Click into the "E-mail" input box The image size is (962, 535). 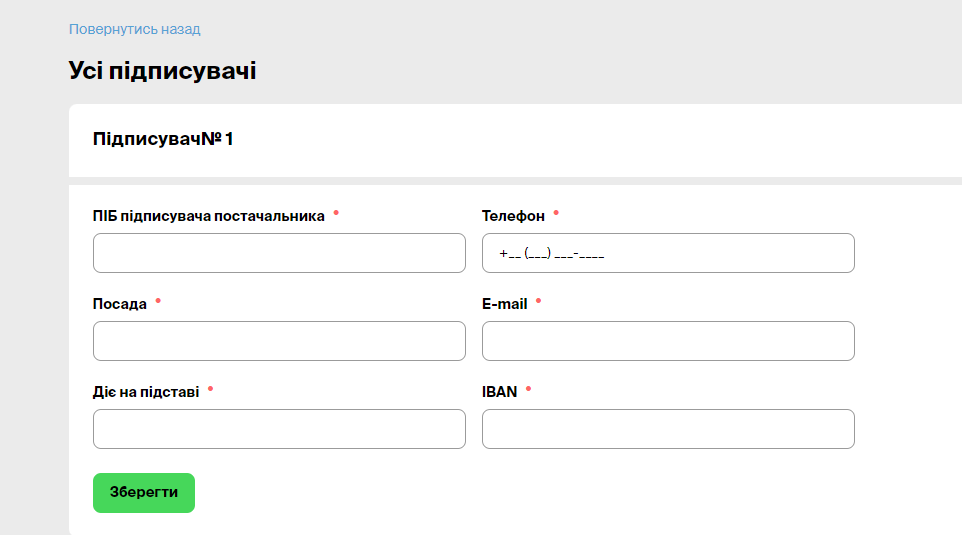(668, 341)
